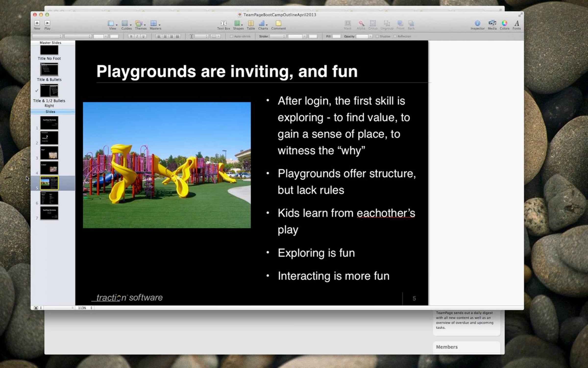This screenshot has width=588, height=368.
Task: Click the Keynote document icon in the title bar
Action: [x=240, y=15]
